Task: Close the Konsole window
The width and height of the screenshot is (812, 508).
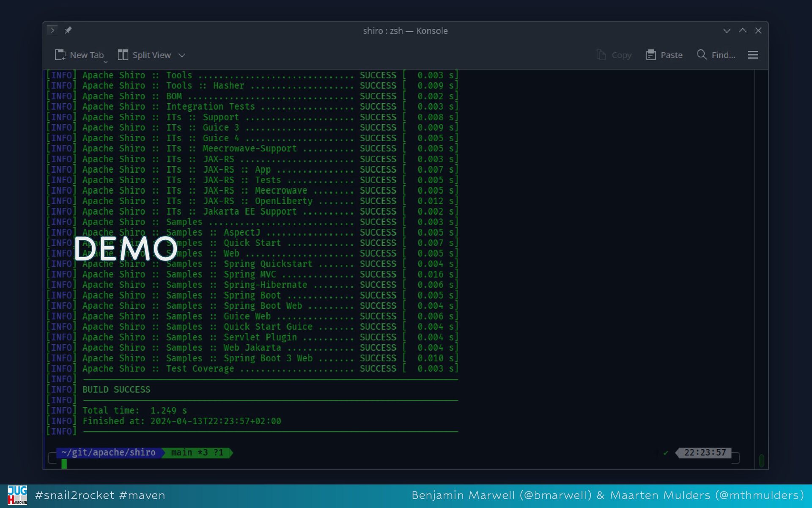Action: click(x=758, y=31)
